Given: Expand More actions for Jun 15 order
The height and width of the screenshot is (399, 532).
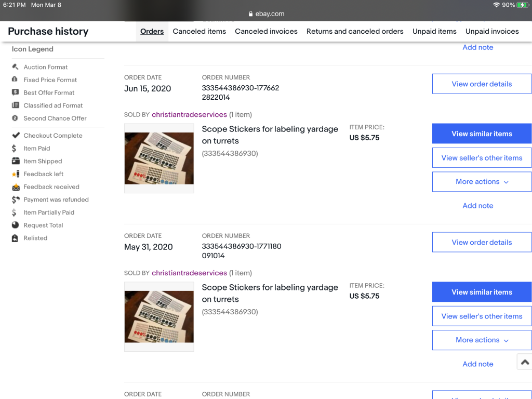Looking at the screenshot, I should click(482, 181).
